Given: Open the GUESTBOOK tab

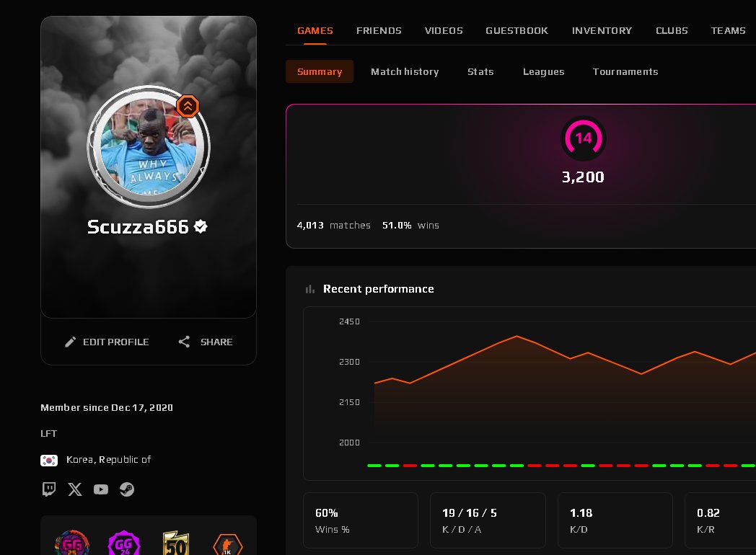Looking at the screenshot, I should tap(517, 31).
